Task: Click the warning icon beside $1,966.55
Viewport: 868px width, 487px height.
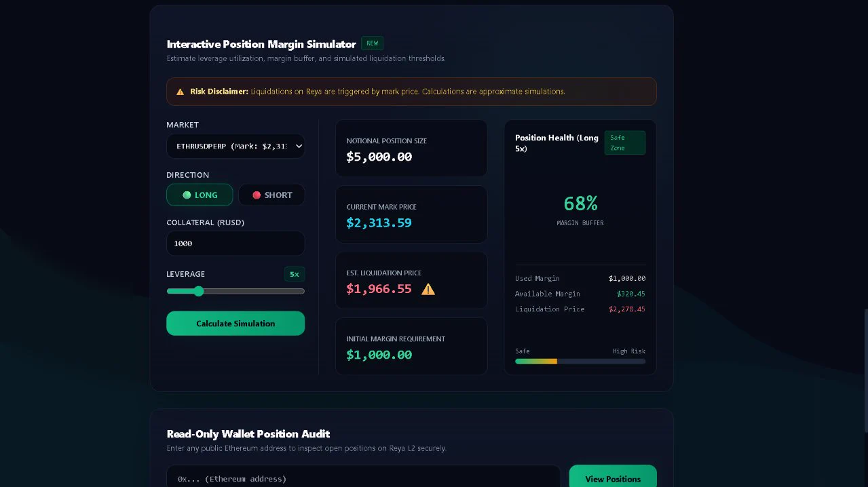Action: (428, 289)
